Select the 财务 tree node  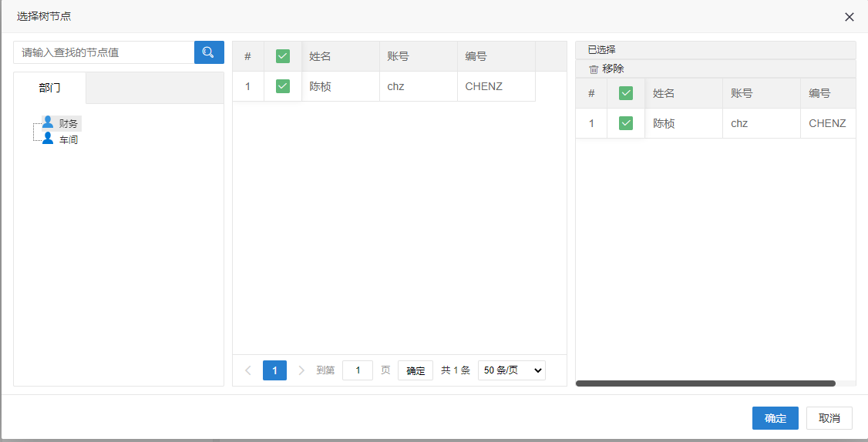pyautogui.click(x=69, y=123)
